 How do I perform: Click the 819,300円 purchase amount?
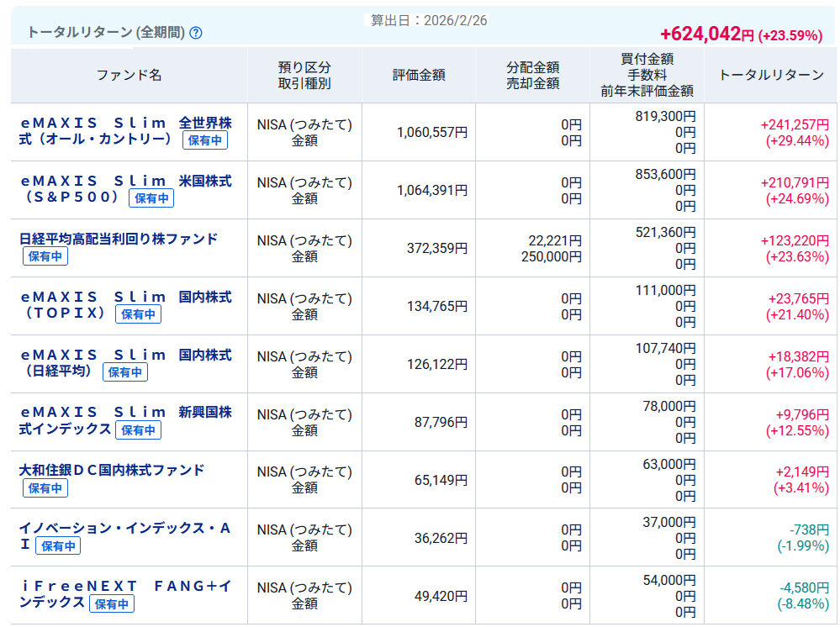click(x=666, y=116)
